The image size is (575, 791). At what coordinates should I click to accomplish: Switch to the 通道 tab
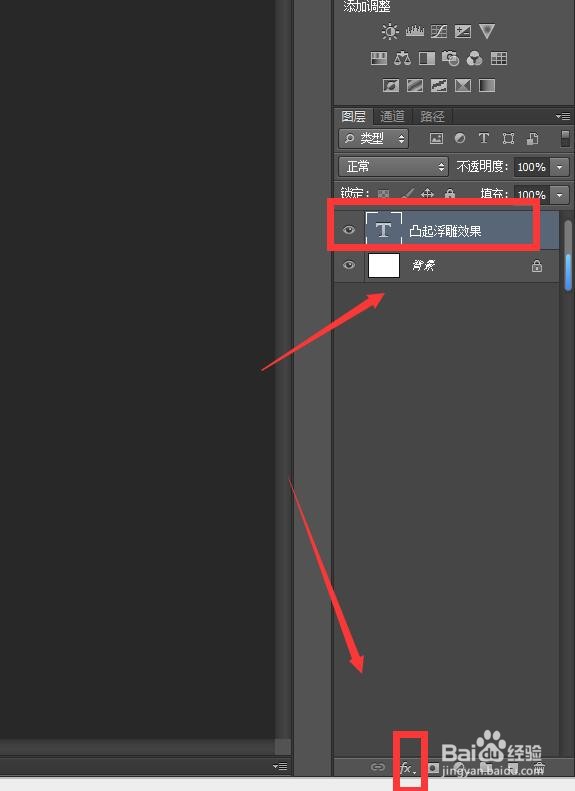392,117
